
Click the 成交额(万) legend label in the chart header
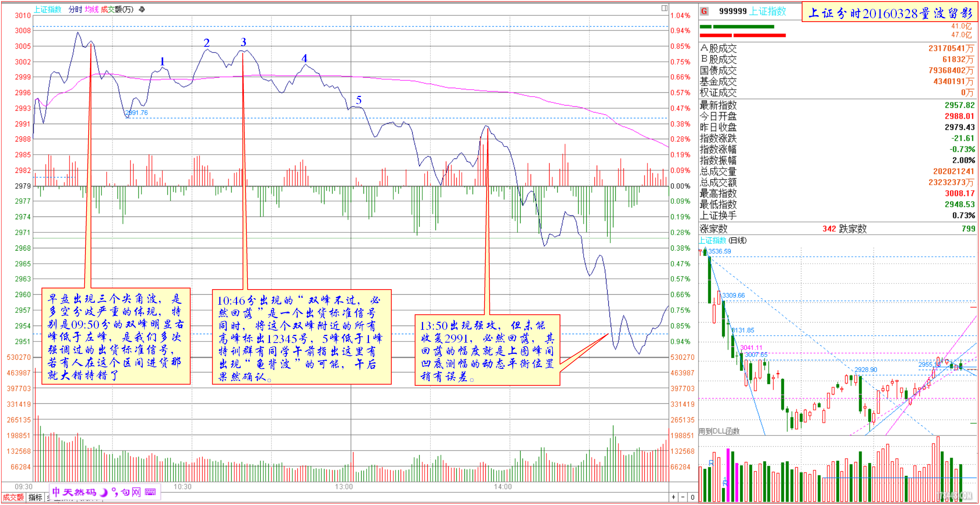pos(117,9)
